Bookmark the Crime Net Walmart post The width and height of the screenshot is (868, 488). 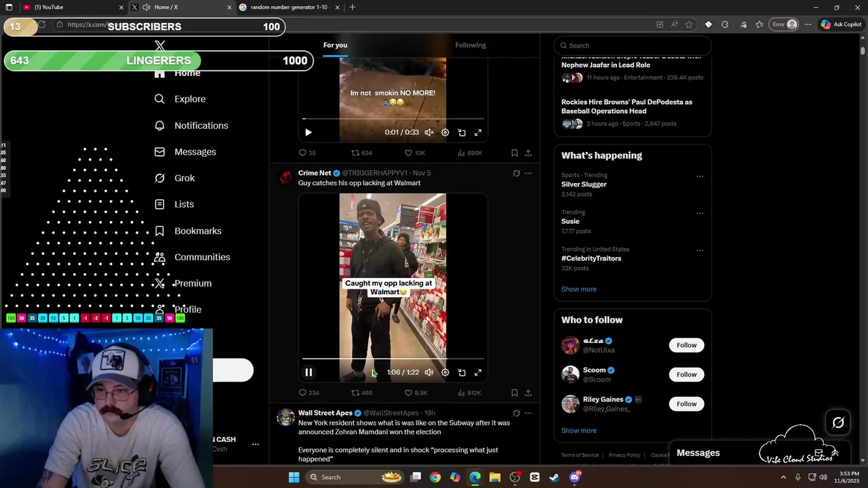(x=514, y=392)
